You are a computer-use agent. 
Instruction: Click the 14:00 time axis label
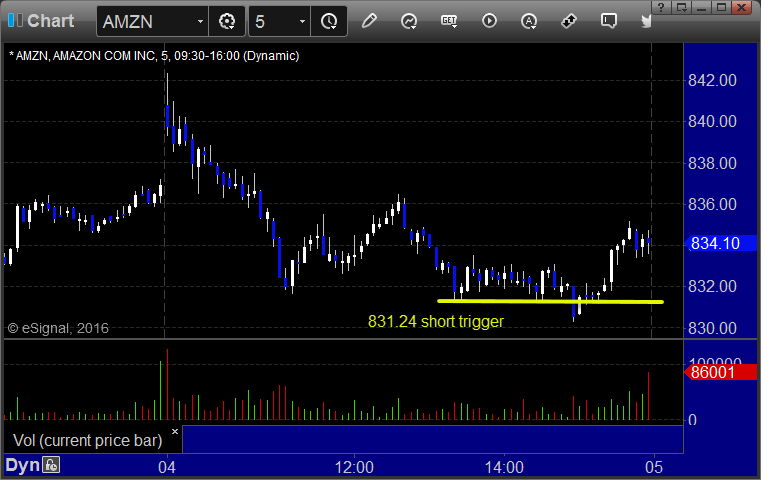504,467
